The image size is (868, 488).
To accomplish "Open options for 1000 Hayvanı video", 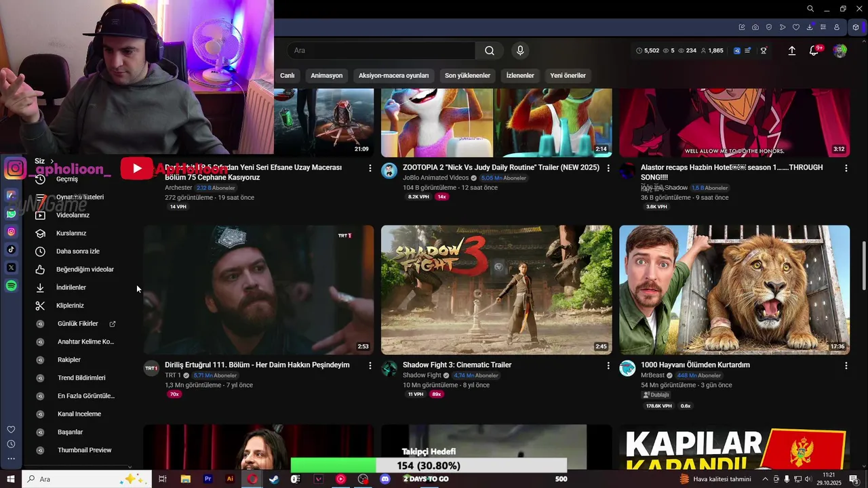I will (x=846, y=365).
